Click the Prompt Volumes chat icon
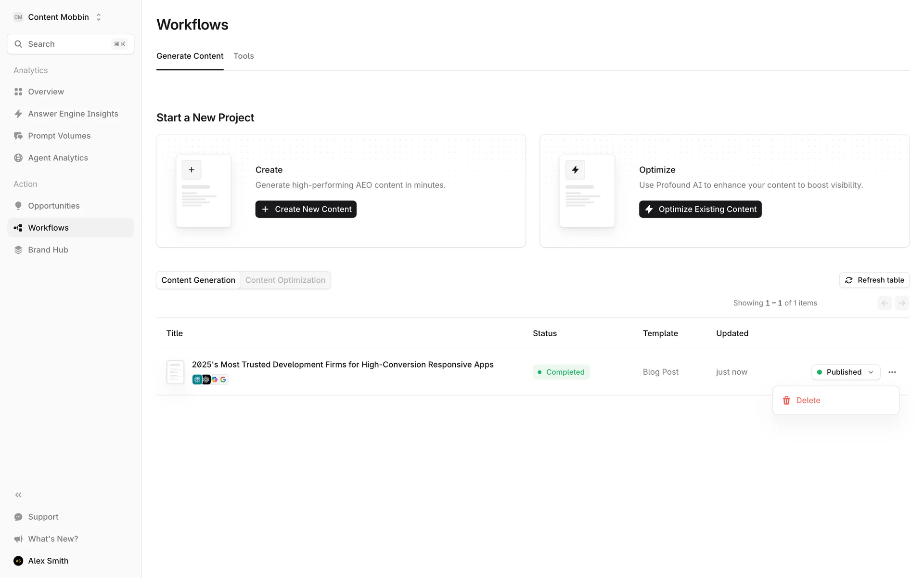This screenshot has height=578, width=924. pyautogui.click(x=18, y=136)
